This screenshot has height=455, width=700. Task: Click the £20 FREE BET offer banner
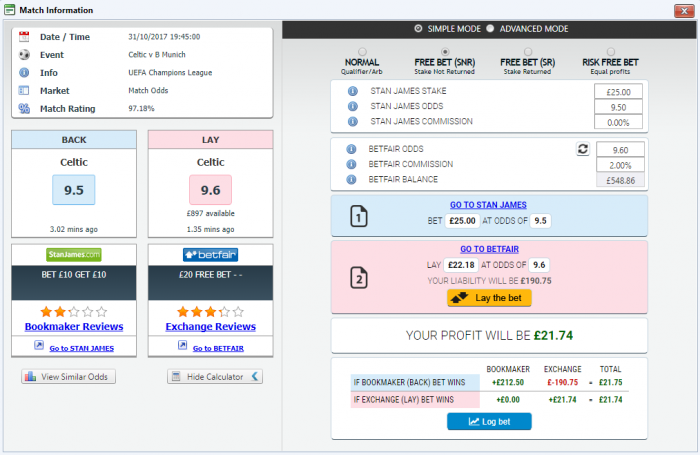[x=210, y=283]
